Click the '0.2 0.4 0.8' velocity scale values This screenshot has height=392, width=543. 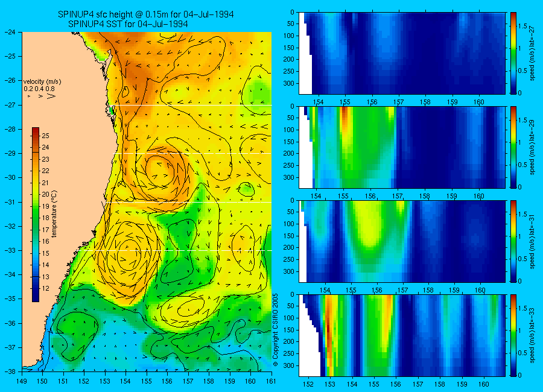click(x=39, y=89)
